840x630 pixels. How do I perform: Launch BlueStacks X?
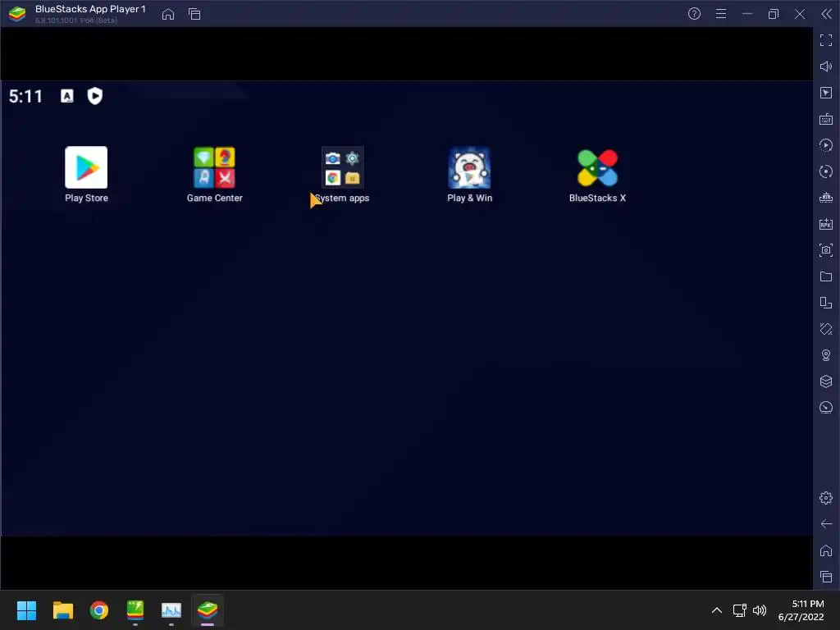click(x=597, y=167)
